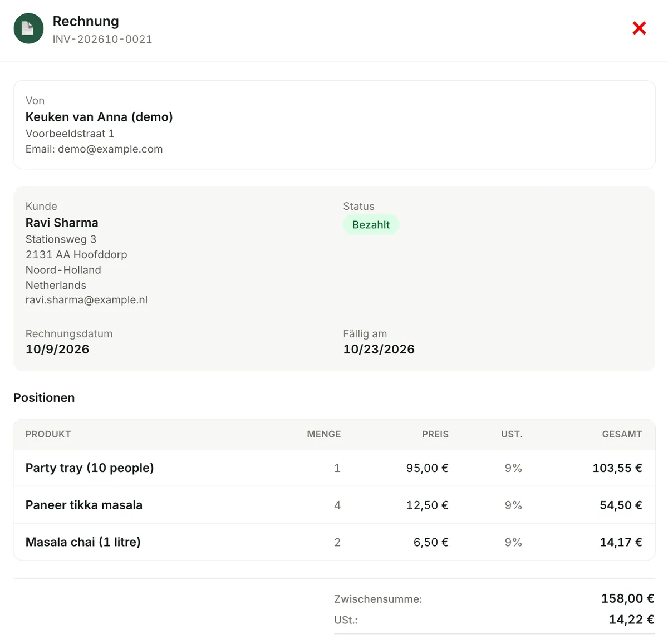Screen dimensions: 668x644
Task: Click ravi.sharma@example.nl customer email
Action: [86, 300]
